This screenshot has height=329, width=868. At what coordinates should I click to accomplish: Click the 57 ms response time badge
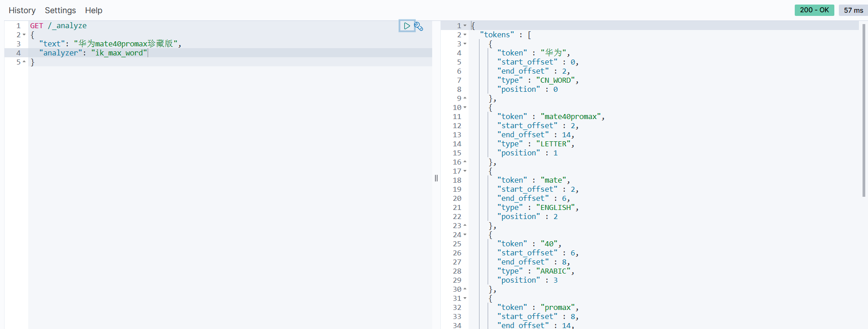point(853,10)
